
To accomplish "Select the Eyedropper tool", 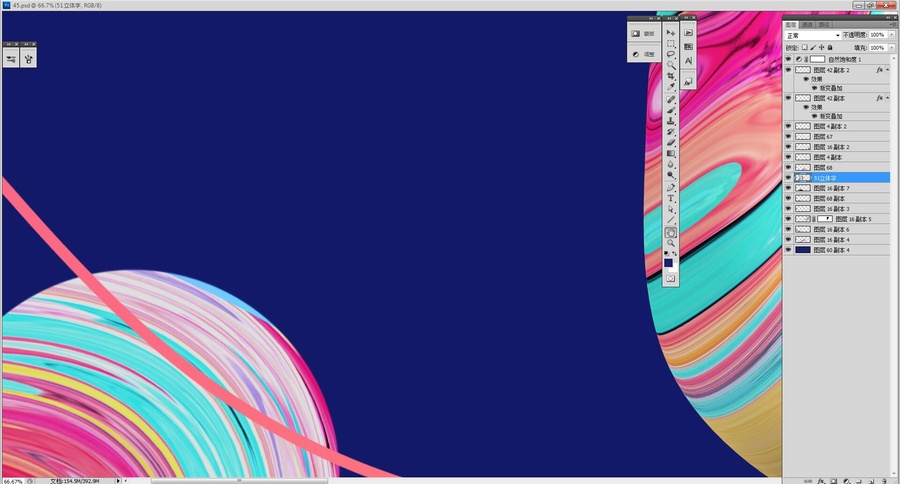I will tap(670, 87).
